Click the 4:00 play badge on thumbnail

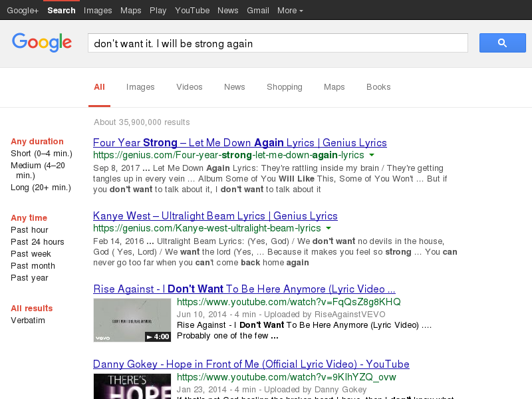[158, 336]
